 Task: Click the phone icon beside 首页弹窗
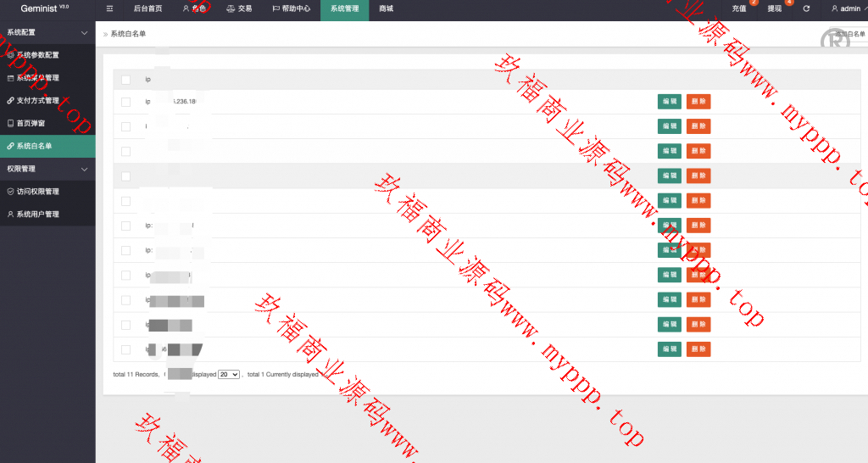[10, 123]
